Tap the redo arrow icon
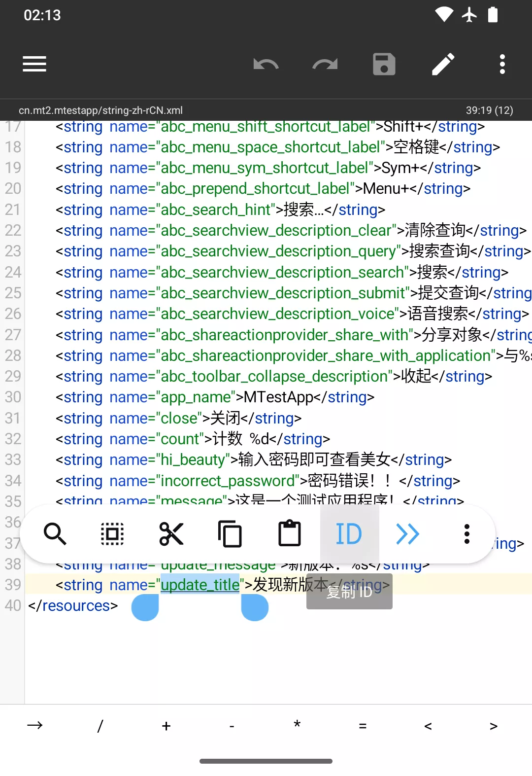This screenshot has width=532, height=776. (325, 64)
